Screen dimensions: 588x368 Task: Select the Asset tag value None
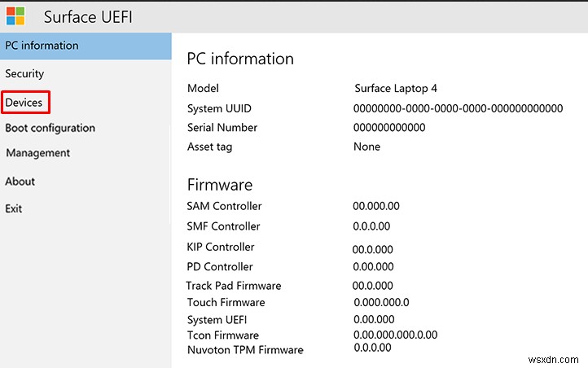tap(366, 147)
